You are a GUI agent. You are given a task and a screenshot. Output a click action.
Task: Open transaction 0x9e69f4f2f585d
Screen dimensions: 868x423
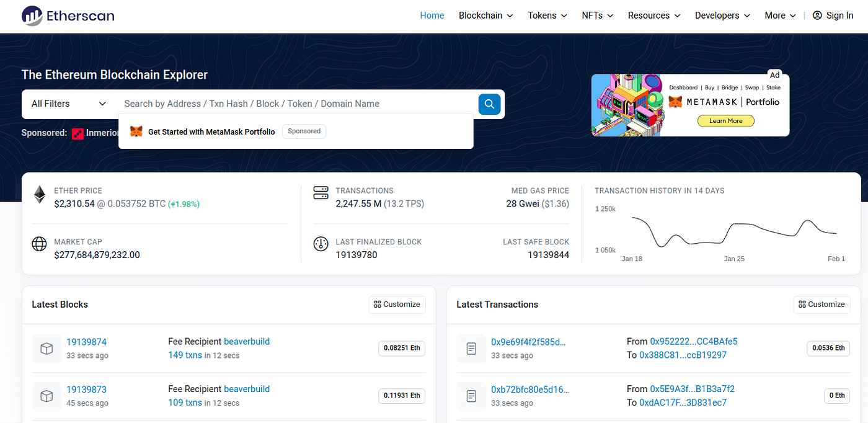pos(529,342)
